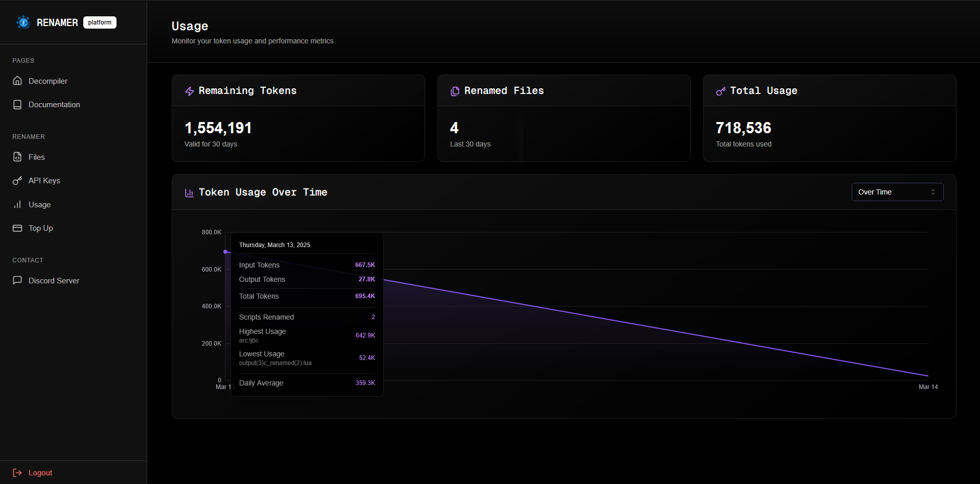Click the Documentation book icon
The image size is (980, 484).
click(x=17, y=105)
